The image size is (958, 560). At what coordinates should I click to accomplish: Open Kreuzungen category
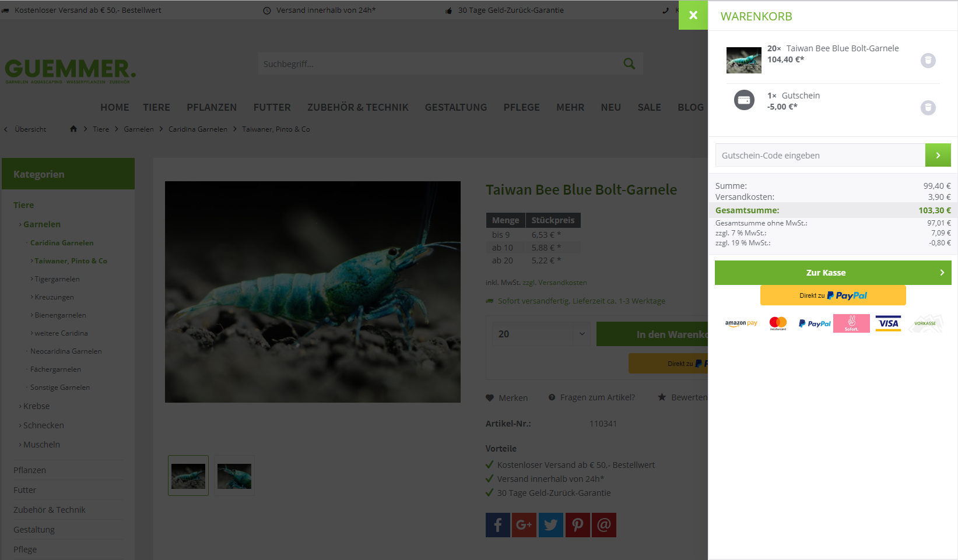(x=54, y=297)
